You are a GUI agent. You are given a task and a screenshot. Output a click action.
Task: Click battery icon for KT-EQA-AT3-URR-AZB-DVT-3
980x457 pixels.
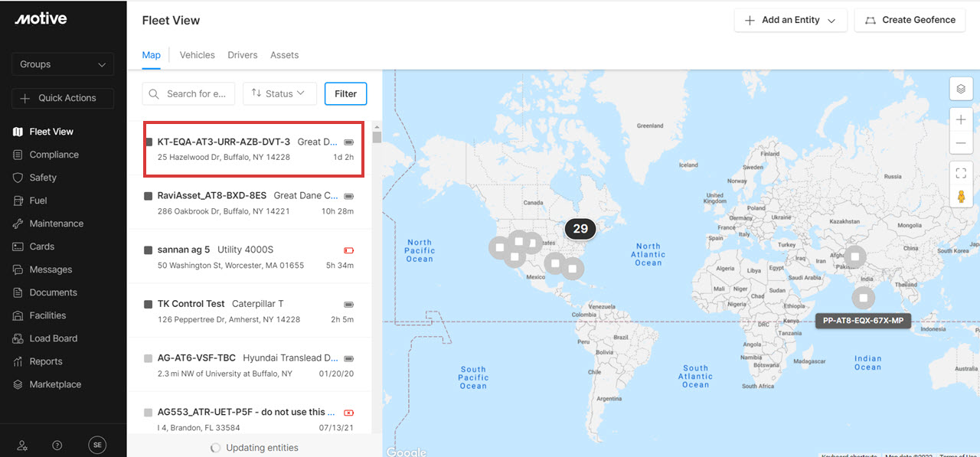coord(349,142)
